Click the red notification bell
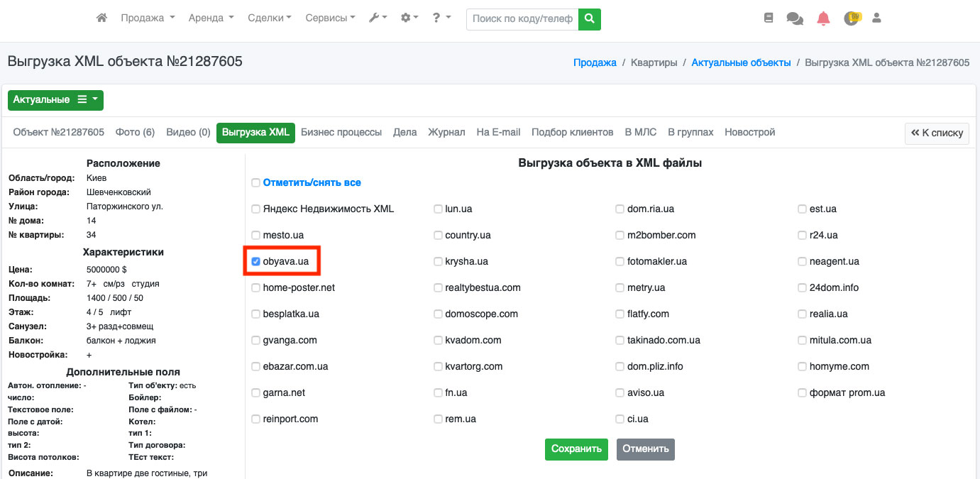Viewport: 980px width, 479px height. tap(823, 19)
